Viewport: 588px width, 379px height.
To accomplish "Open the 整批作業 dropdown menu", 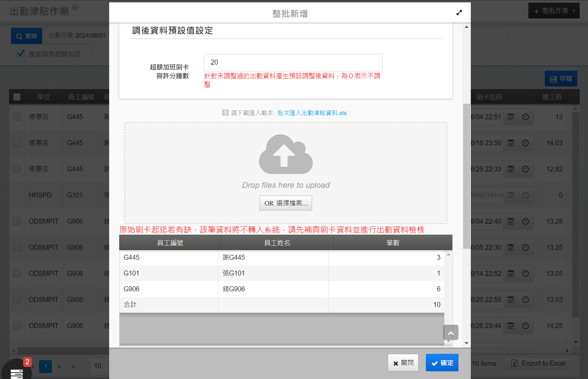I will click(554, 11).
